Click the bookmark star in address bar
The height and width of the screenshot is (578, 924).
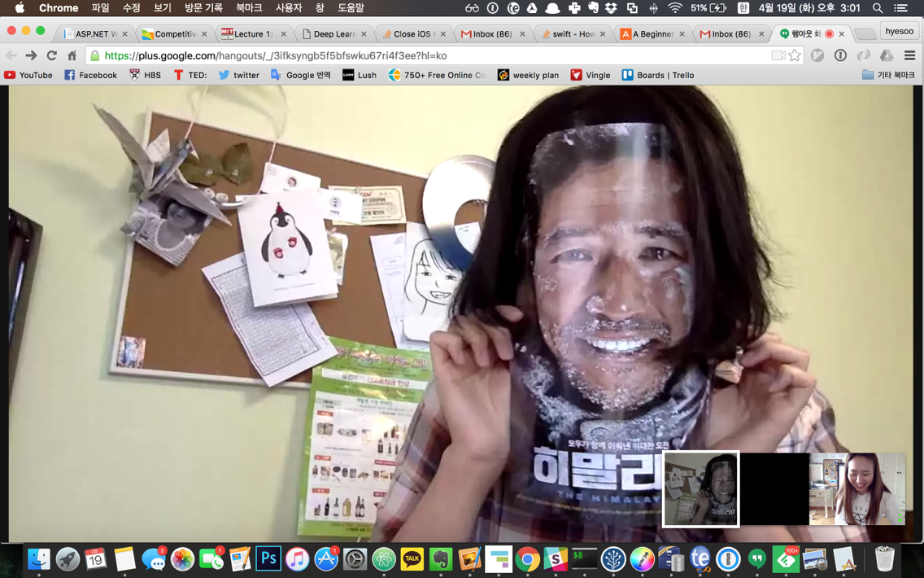click(795, 55)
